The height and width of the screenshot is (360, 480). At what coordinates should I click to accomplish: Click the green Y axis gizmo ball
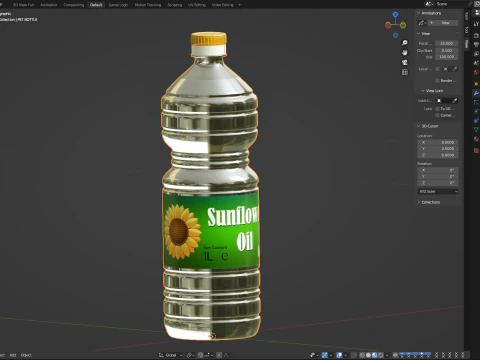pos(403,25)
